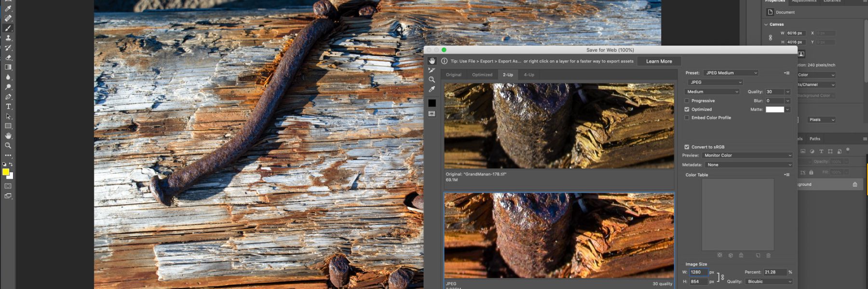Select the Pen tool
Viewport: 868px width, 289px height.
[8, 97]
